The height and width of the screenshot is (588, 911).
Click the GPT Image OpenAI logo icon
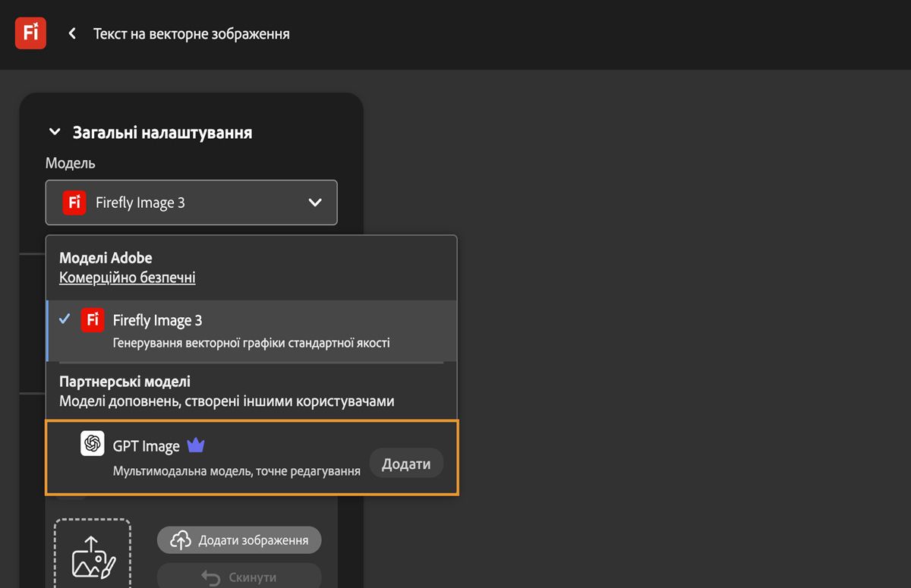coord(93,444)
